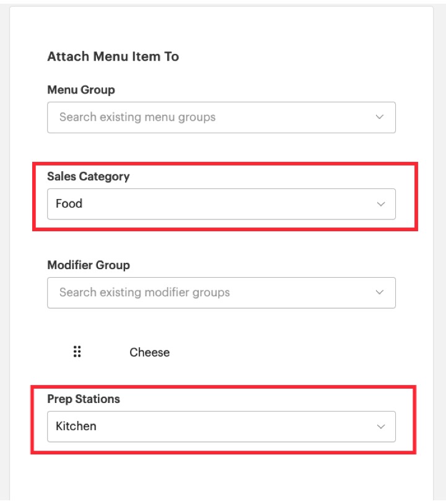The width and height of the screenshot is (446, 504).
Task: Click the Menu Group search field
Action: click(211, 117)
